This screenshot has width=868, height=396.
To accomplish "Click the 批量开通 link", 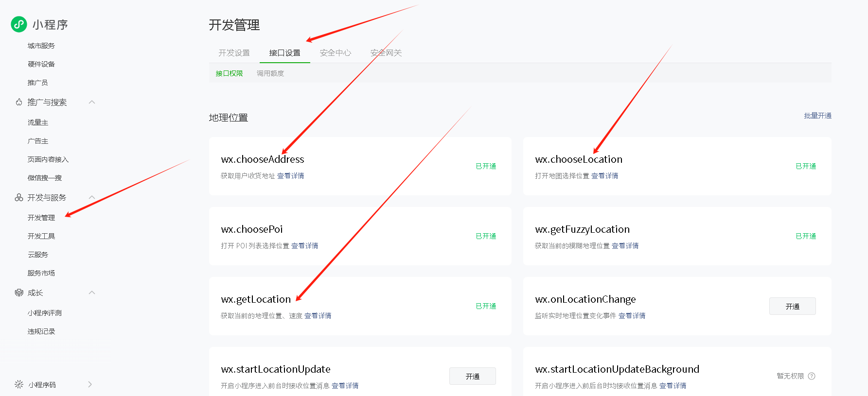I will click(817, 116).
